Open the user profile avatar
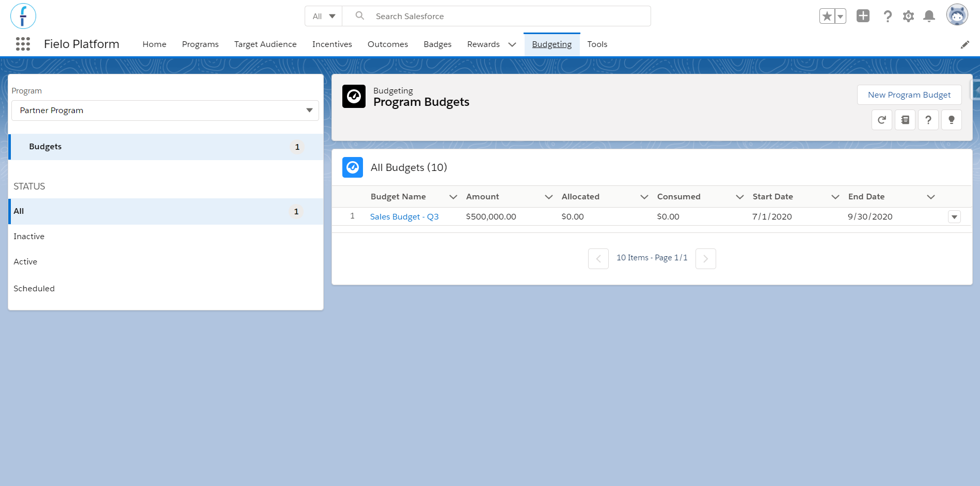This screenshot has width=980, height=486. (x=957, y=15)
